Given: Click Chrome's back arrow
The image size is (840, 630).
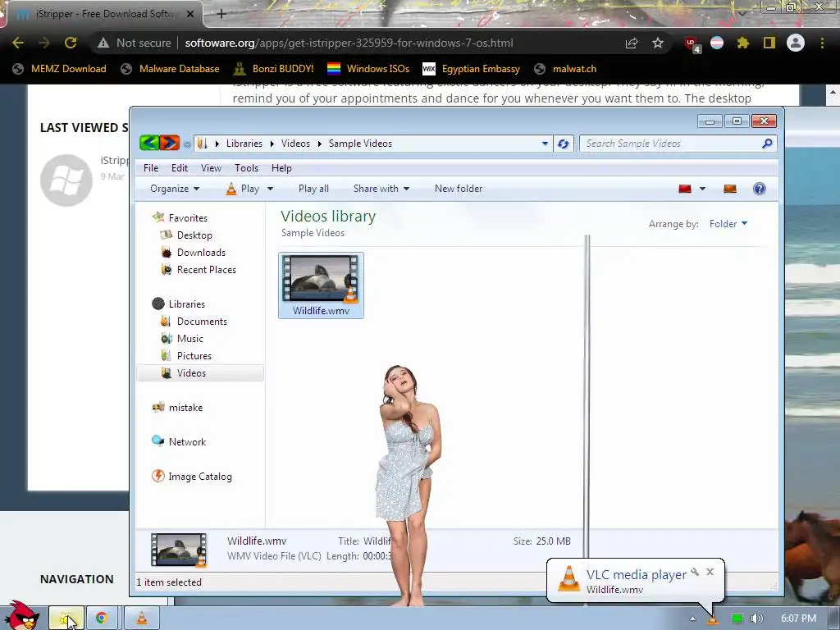Looking at the screenshot, I should [18, 43].
